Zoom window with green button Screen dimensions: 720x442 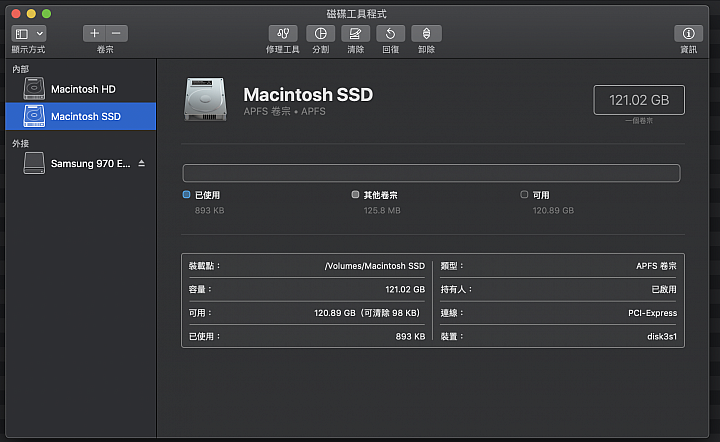[46, 14]
